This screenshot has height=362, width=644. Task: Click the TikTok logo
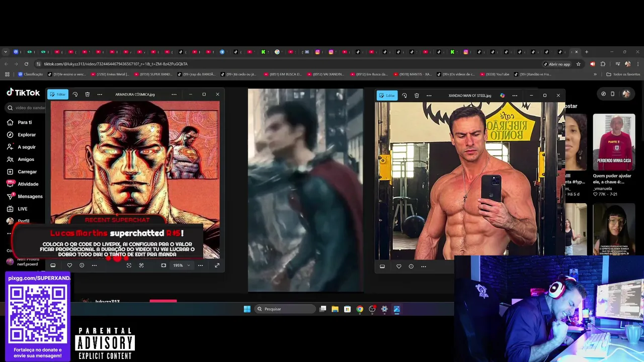pos(23,93)
